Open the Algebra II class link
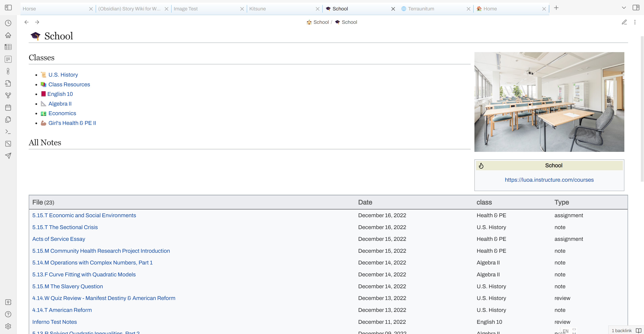Viewport: 644px width, 334px height. pyautogui.click(x=60, y=104)
